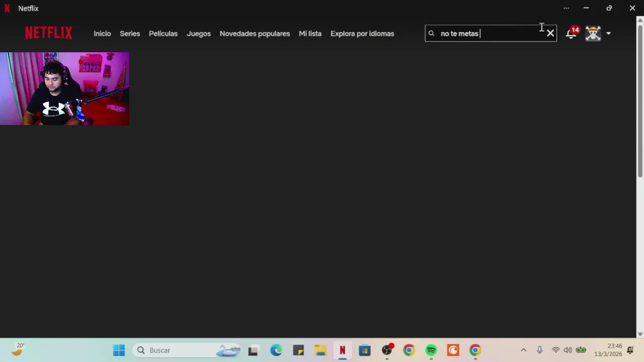
Task: Click the taskbar Buscar search box
Action: point(187,350)
